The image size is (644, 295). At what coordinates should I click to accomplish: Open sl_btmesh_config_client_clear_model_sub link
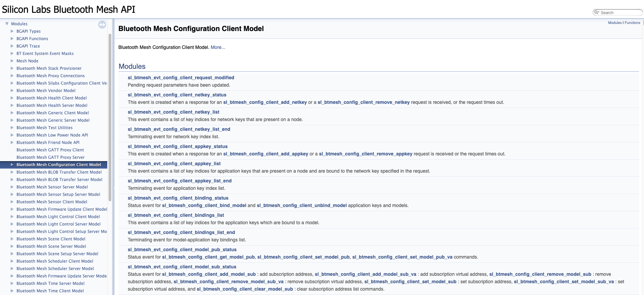pyautogui.click(x=245, y=289)
